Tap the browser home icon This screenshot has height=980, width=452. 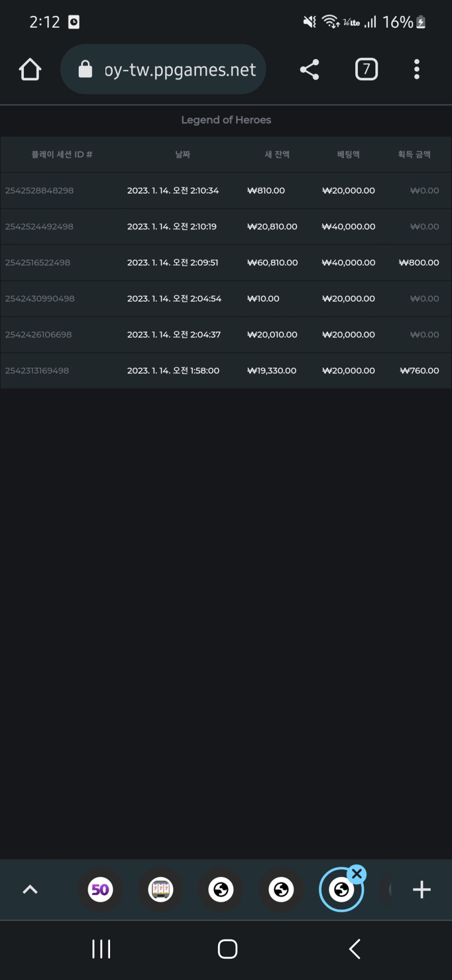point(30,69)
